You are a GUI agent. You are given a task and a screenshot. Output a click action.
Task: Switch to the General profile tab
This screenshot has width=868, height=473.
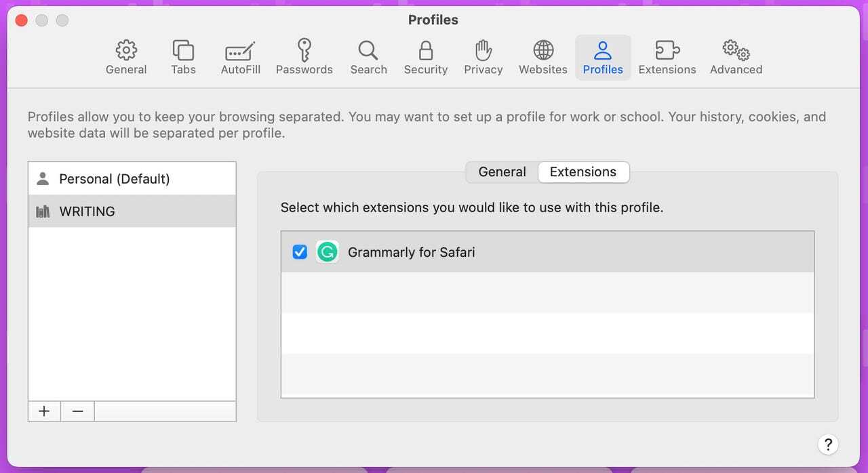(502, 172)
